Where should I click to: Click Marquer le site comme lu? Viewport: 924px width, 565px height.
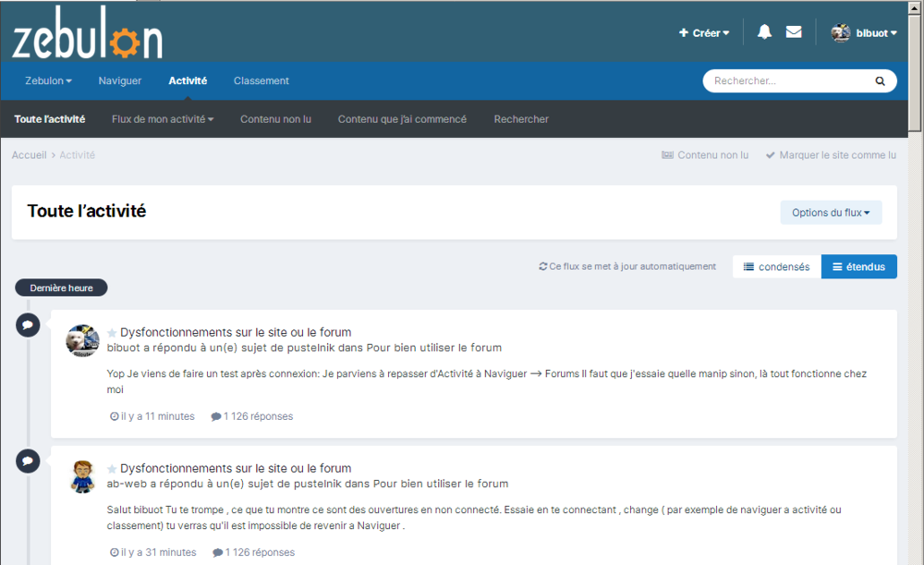click(831, 155)
